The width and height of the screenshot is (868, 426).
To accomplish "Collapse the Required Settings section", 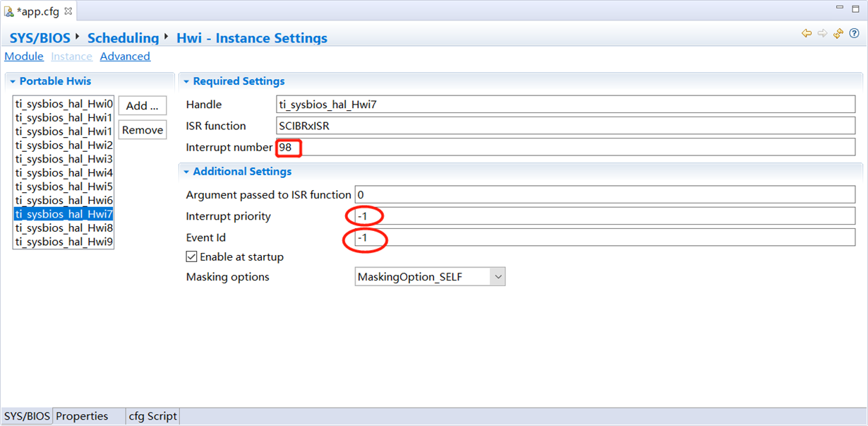I will (186, 81).
